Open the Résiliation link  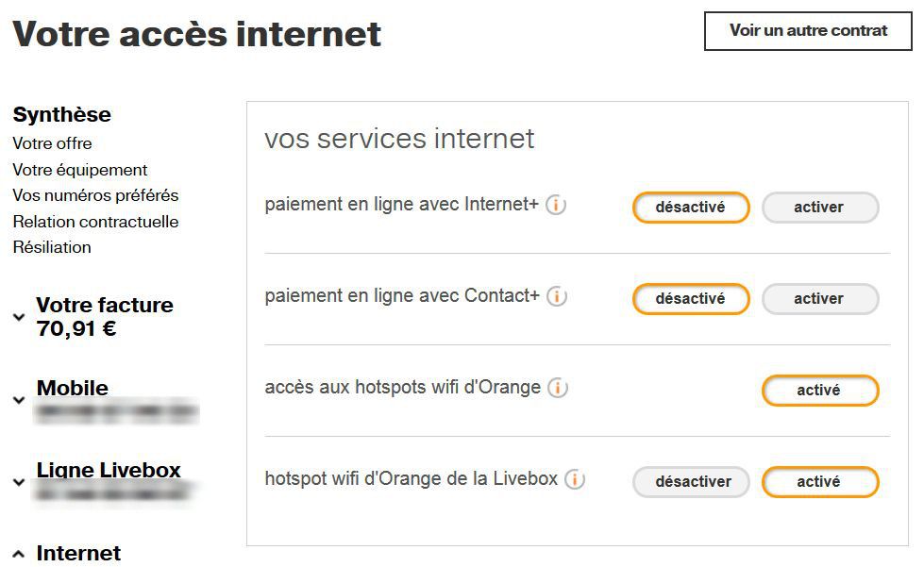[x=52, y=247]
